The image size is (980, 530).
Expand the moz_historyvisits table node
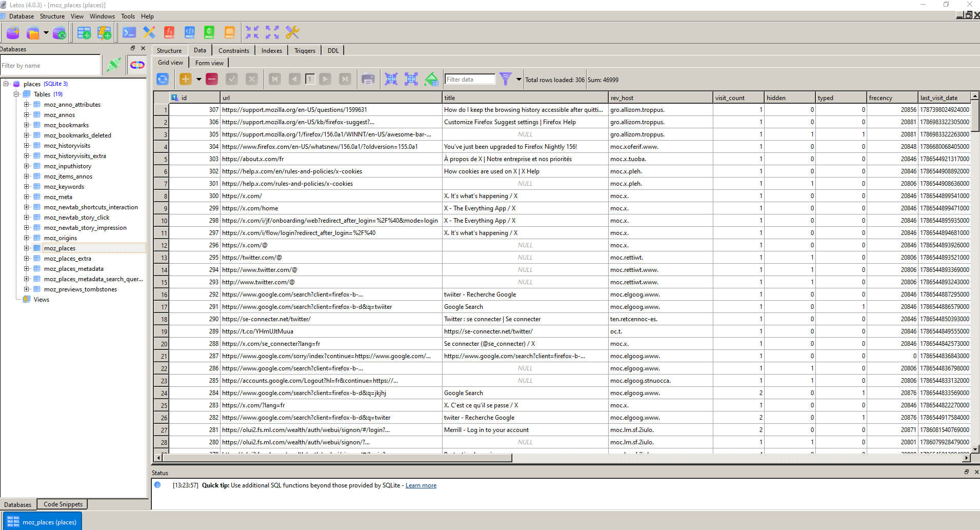pyautogui.click(x=27, y=145)
